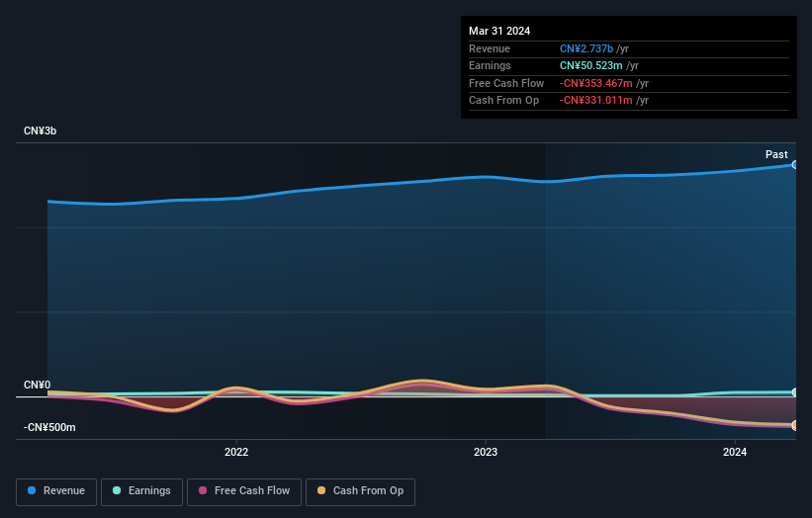The width and height of the screenshot is (812, 518).
Task: Click the CN¥50.523m earnings value
Action: pyautogui.click(x=590, y=65)
